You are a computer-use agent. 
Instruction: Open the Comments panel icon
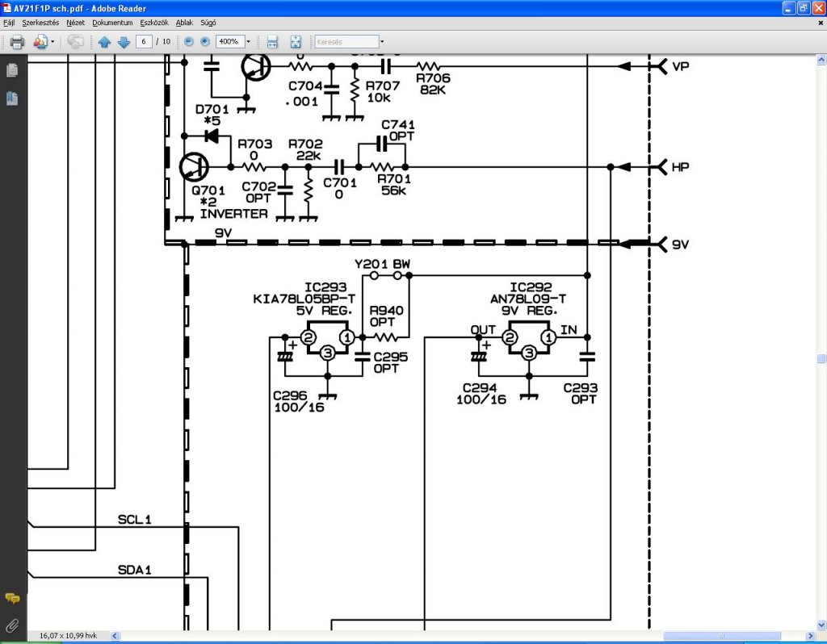click(x=12, y=599)
